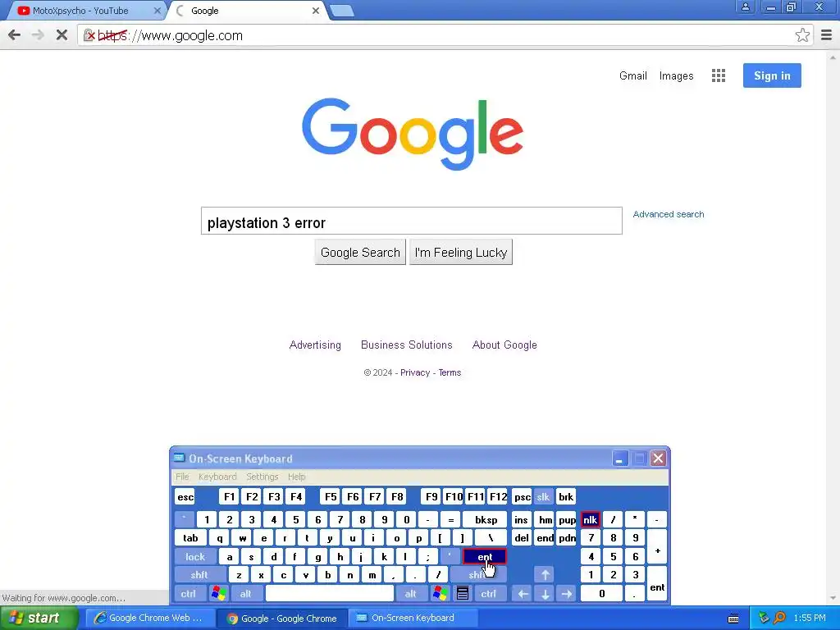Switch to Google - Google Chrome taskbar item
Viewport: 840px width, 630px height.
[x=282, y=619]
